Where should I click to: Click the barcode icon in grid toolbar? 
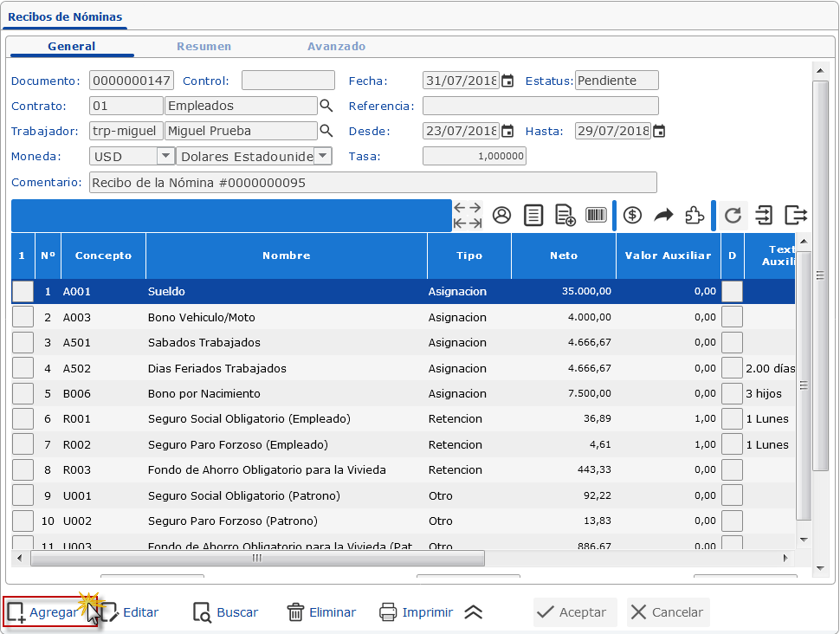point(596,216)
